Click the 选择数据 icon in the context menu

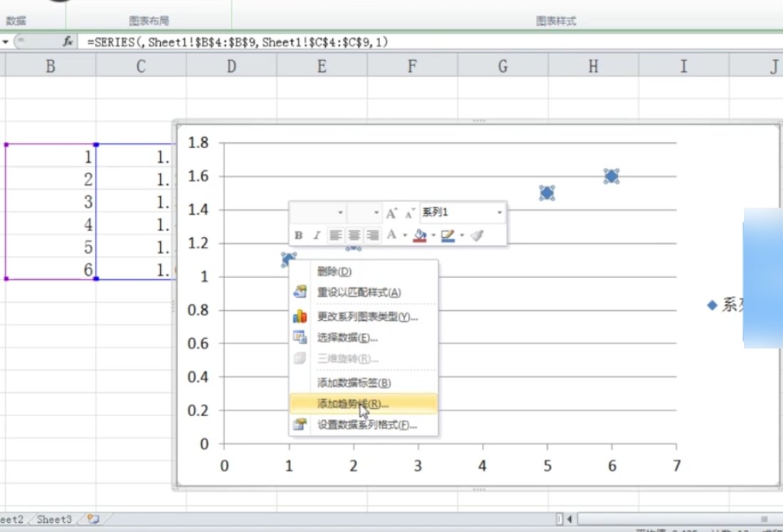point(300,335)
